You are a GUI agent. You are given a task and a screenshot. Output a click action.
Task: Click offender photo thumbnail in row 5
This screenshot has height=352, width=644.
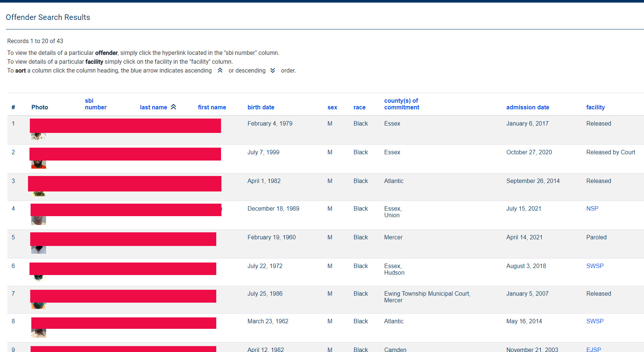click(39, 250)
